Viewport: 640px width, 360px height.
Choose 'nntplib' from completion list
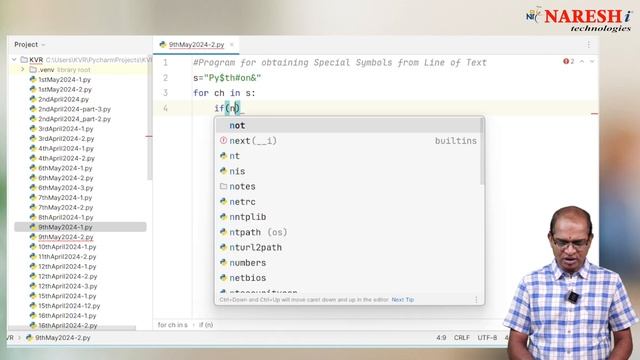point(347,217)
